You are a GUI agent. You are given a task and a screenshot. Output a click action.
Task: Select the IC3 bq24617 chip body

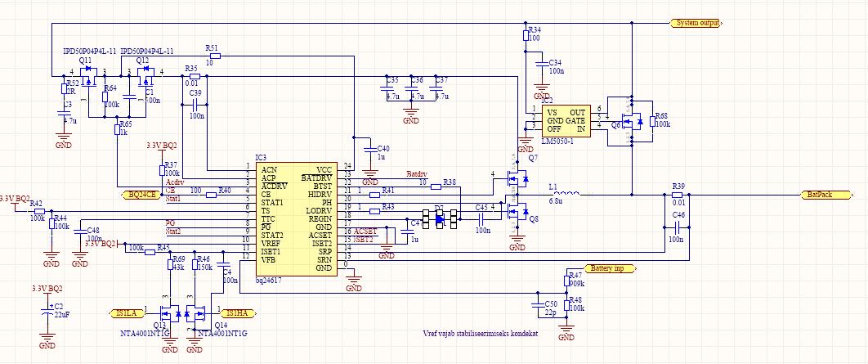295,219
